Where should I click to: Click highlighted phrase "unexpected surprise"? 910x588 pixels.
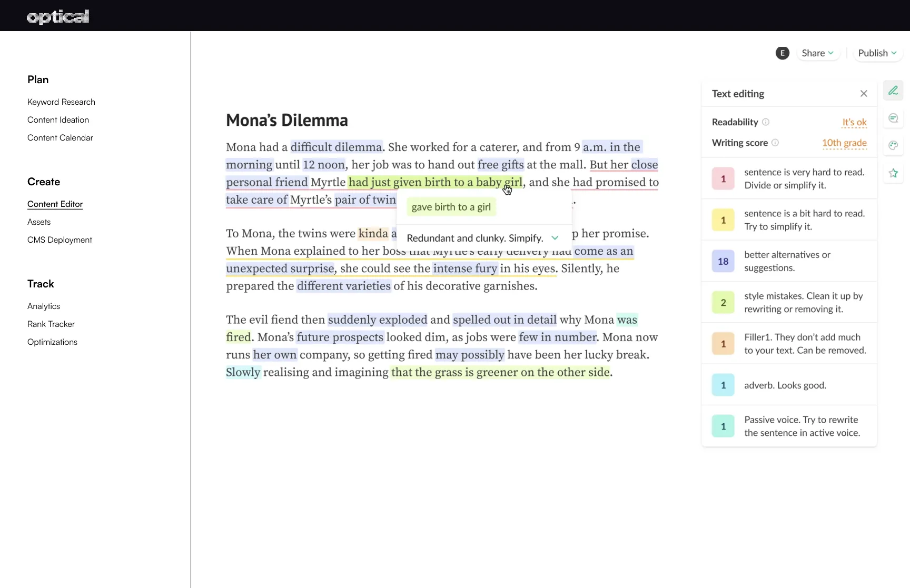click(280, 268)
